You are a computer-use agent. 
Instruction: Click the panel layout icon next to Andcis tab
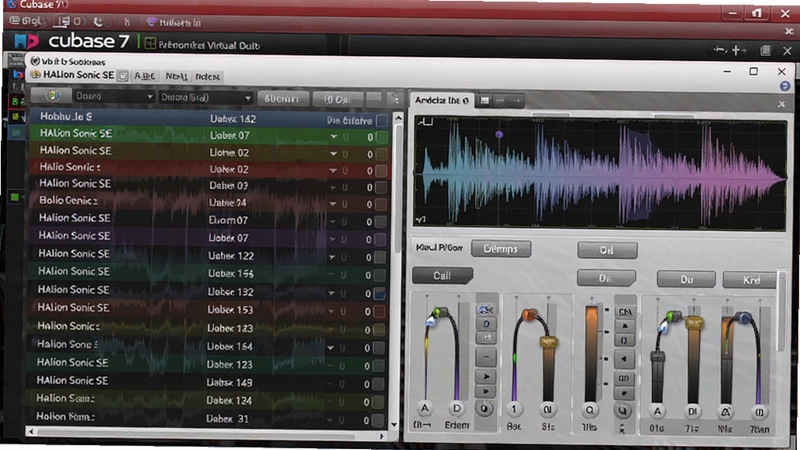485,101
